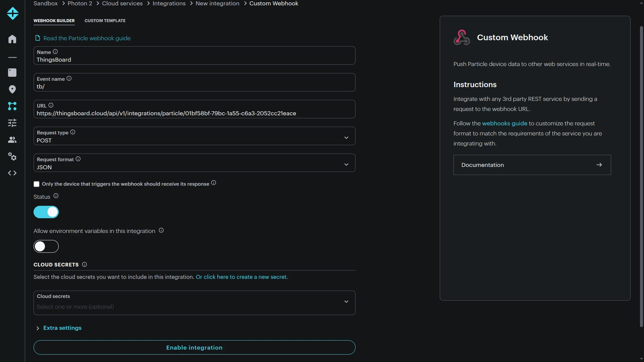644x362 pixels.
Task: Go to Integrations breadcrumb
Action: click(169, 3)
